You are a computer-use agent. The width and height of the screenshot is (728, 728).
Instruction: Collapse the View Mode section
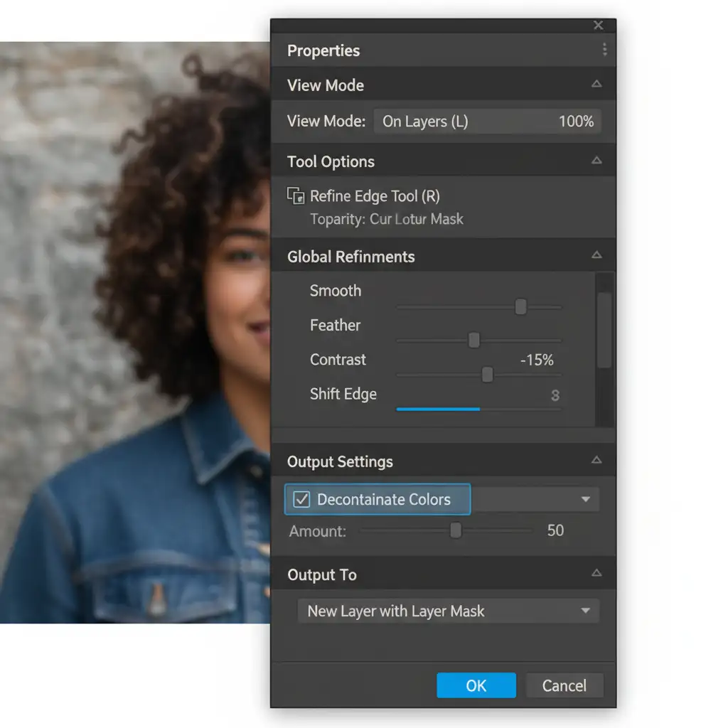click(596, 85)
